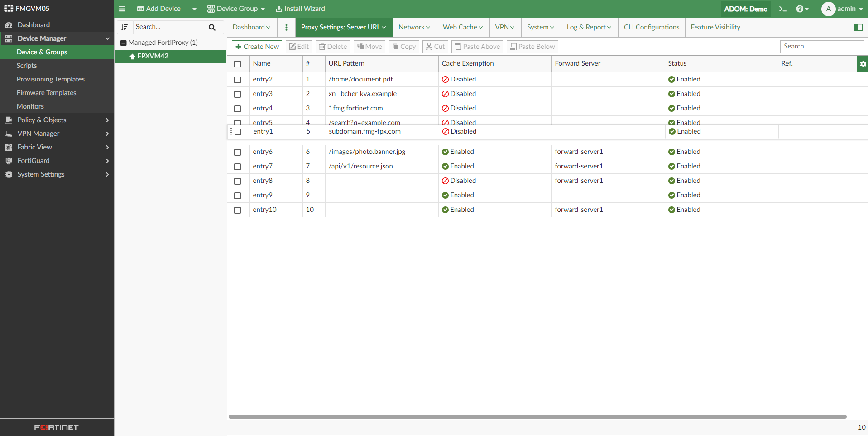Toggle the select-all header checkbox
The width and height of the screenshot is (868, 436).
[237, 64]
